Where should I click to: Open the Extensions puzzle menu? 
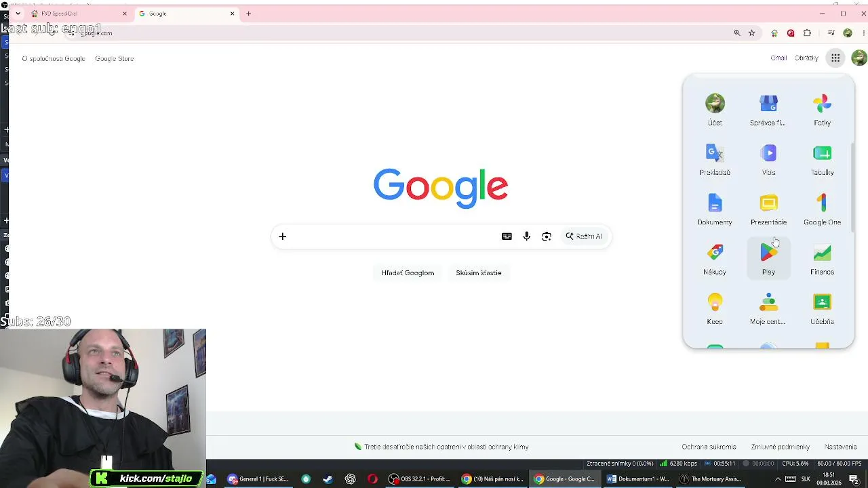pos(807,33)
